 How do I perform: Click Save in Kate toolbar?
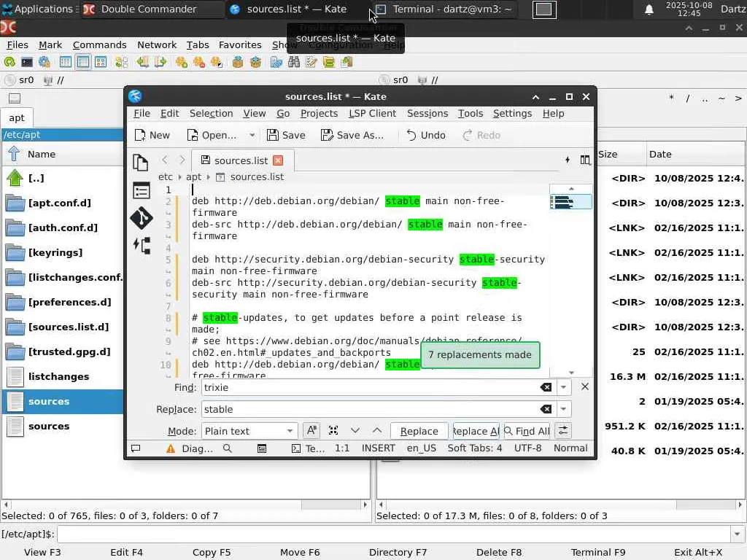pos(286,135)
